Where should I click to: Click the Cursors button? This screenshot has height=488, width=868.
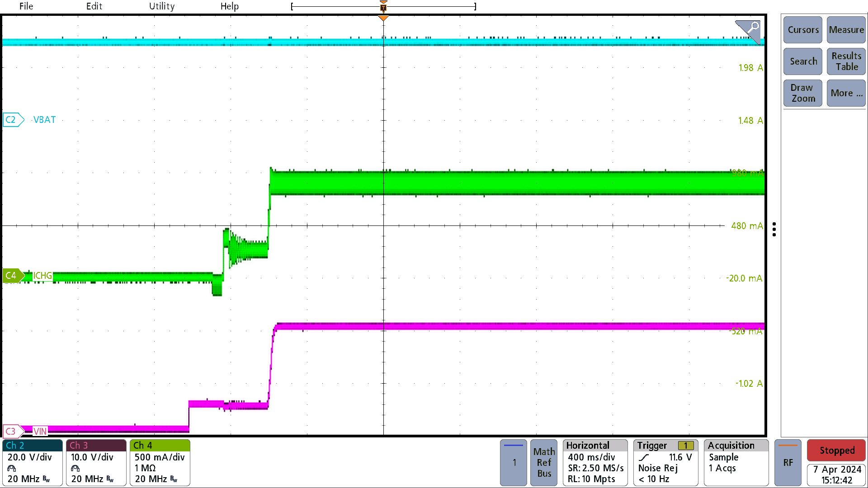[803, 30]
